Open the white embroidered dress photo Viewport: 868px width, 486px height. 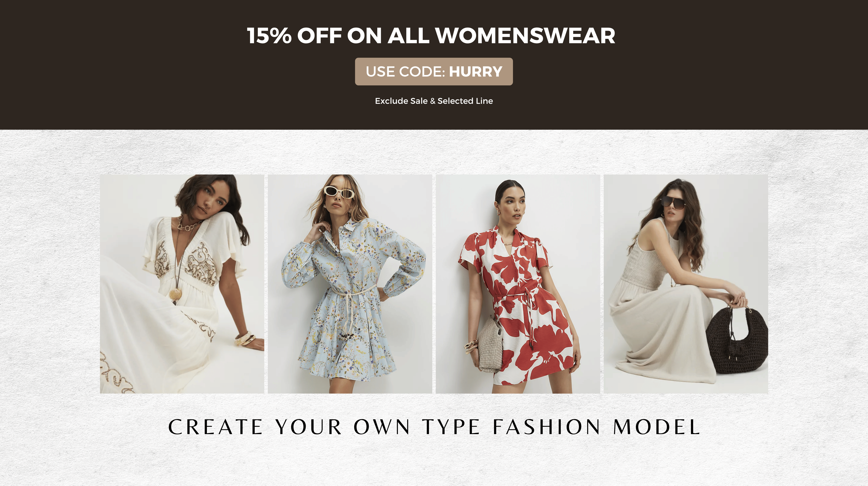coord(182,284)
